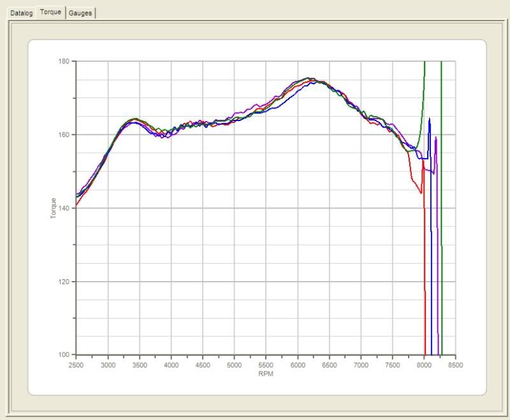Click the RPM axis title below the chart
510x420 pixels.
click(x=266, y=374)
